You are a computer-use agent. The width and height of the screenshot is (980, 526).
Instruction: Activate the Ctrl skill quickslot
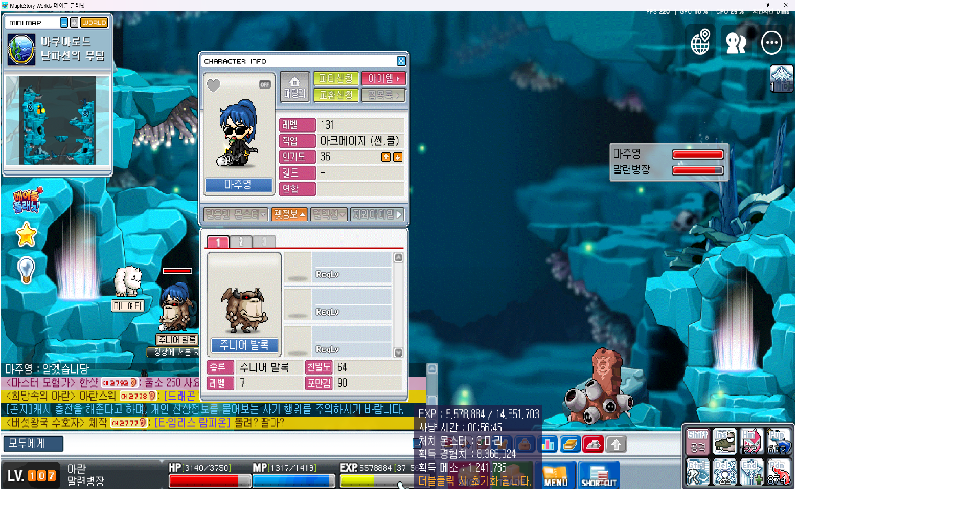coord(698,472)
